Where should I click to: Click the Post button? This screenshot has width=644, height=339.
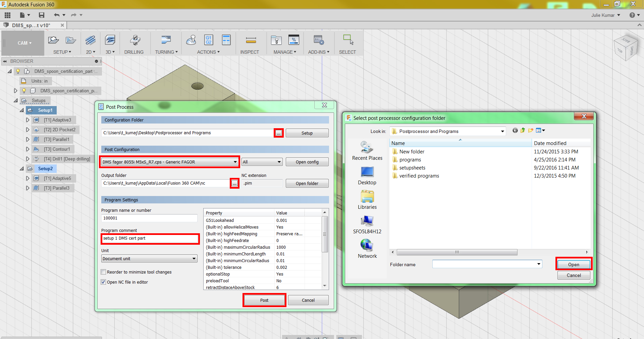pos(264,300)
